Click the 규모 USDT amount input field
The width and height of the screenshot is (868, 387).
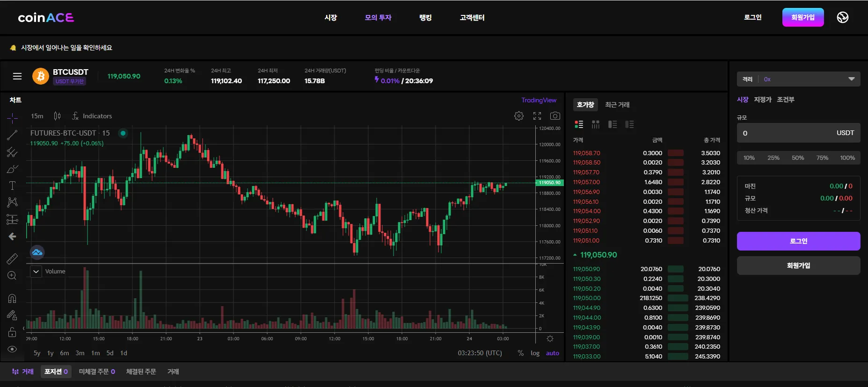[786, 133]
